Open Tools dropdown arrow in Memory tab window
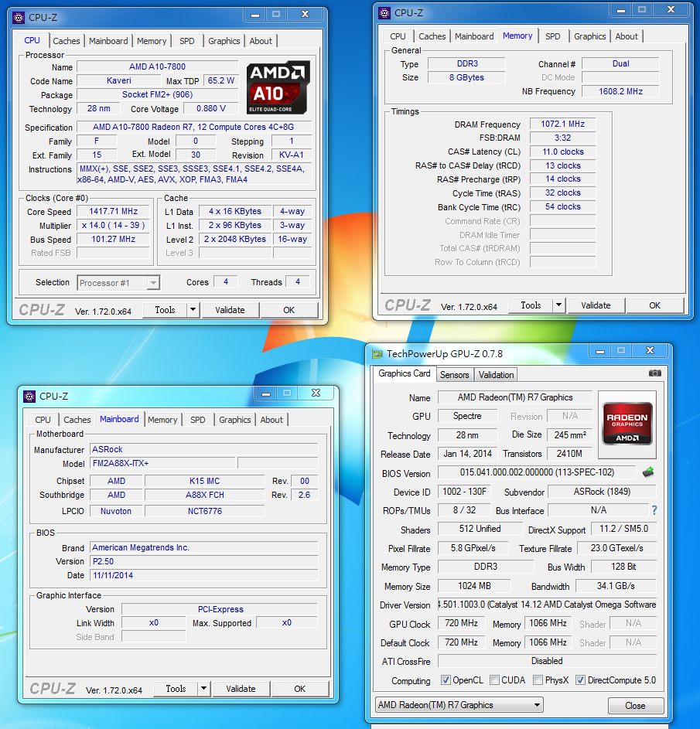Screen dimensions: 700x729 point(558,305)
